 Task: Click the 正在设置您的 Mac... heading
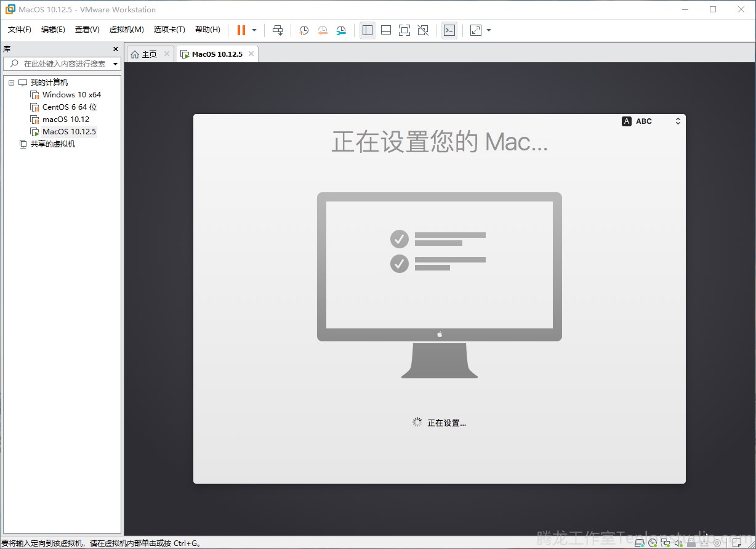(x=440, y=142)
